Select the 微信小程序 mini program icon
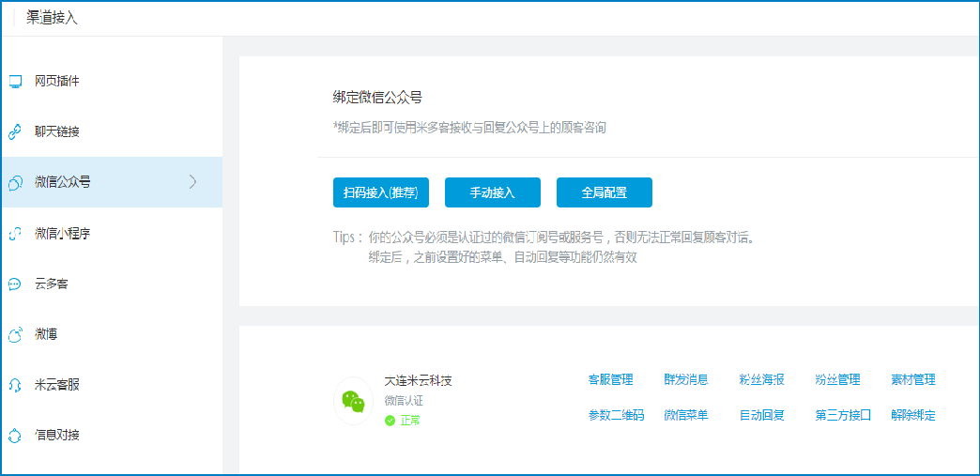The image size is (980, 476). (15, 234)
